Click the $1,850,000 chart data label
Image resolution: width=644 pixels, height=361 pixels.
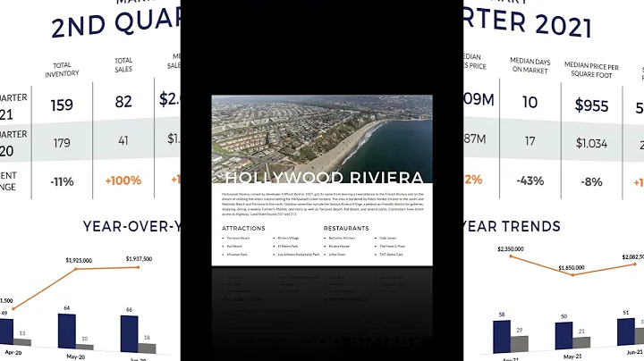pyautogui.click(x=572, y=267)
